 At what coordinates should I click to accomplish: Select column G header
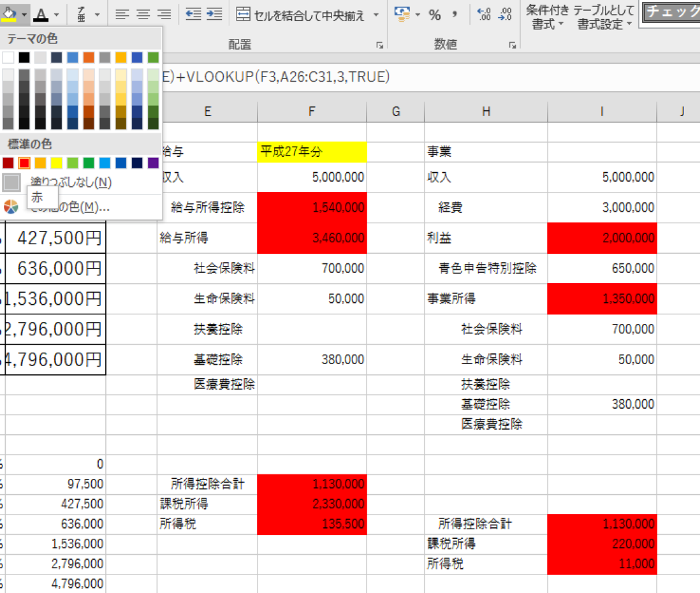tap(395, 112)
